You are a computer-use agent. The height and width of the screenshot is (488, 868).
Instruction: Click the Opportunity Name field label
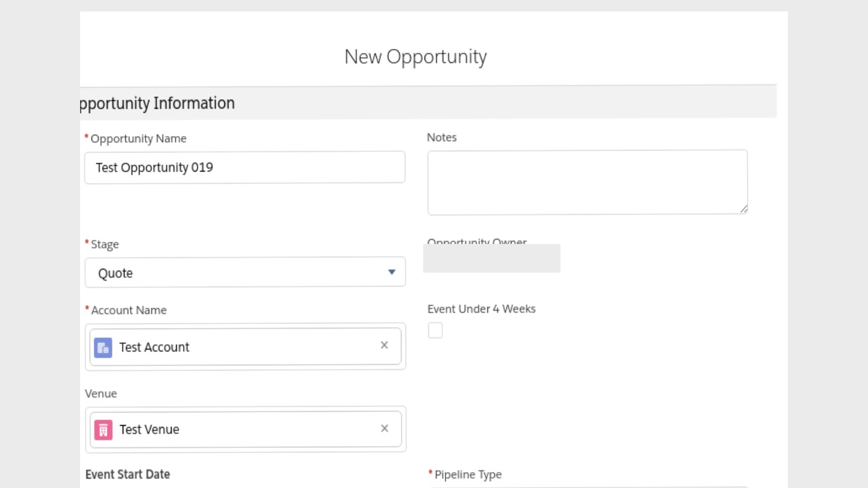(139, 139)
